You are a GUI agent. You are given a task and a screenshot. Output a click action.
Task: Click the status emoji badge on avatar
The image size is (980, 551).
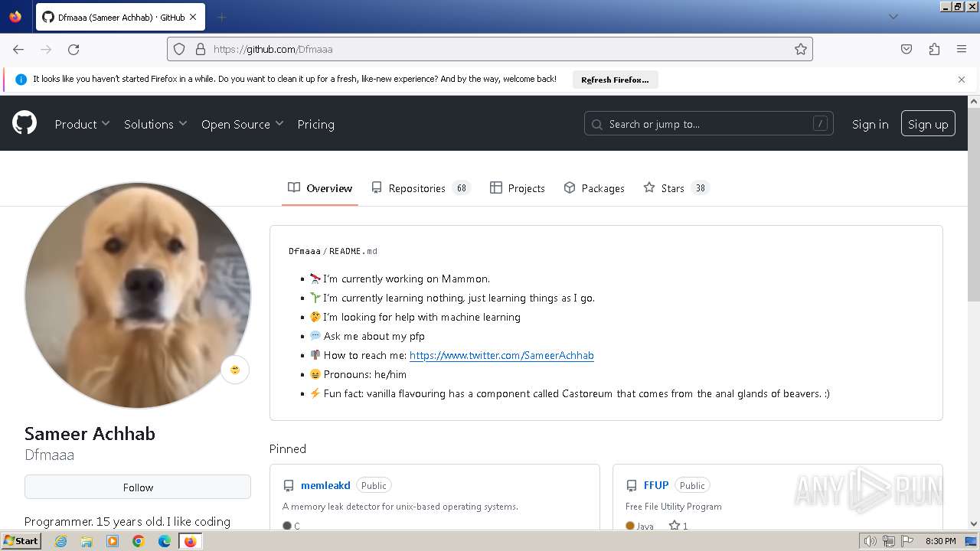(235, 370)
